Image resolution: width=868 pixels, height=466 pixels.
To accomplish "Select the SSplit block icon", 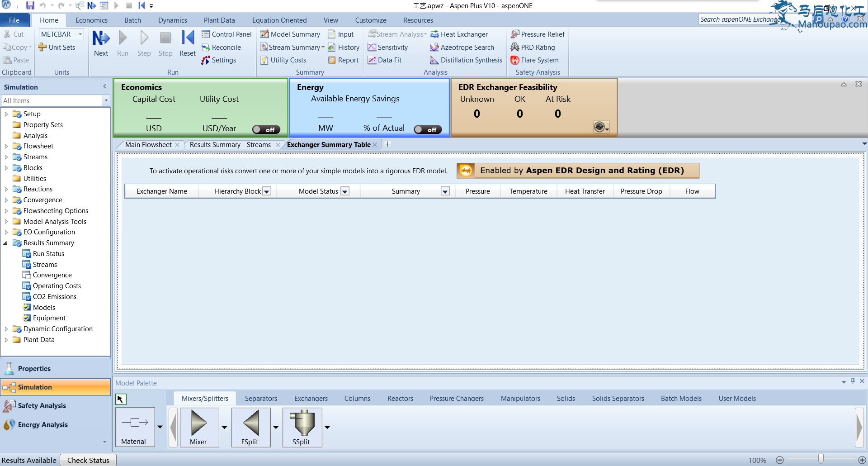I will tap(302, 427).
